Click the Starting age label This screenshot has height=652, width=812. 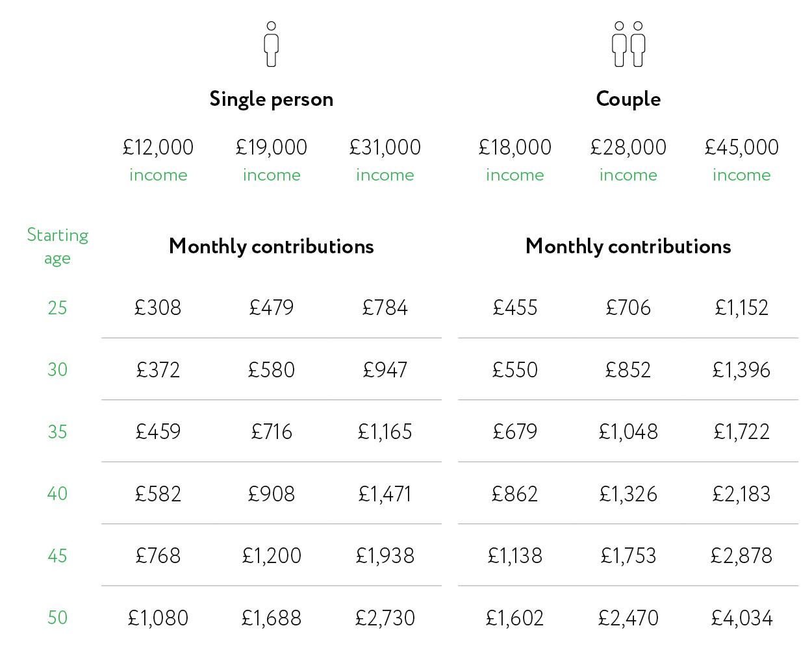pos(57,246)
